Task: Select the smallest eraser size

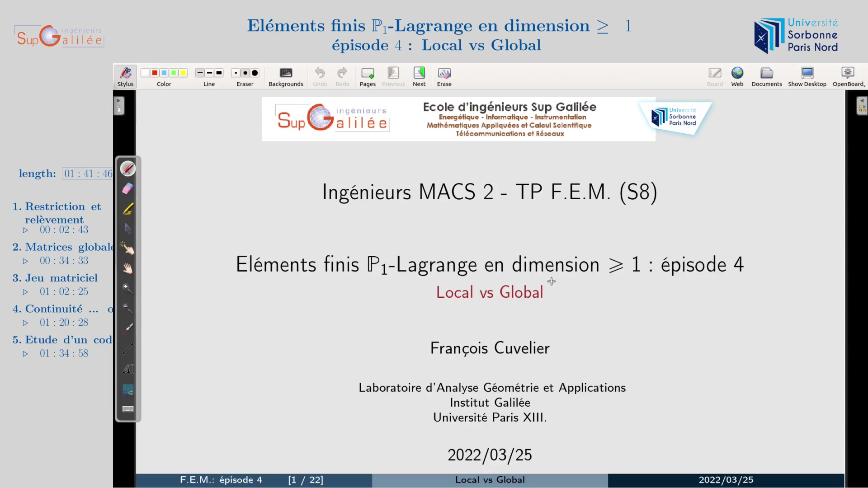Action: coord(236,73)
